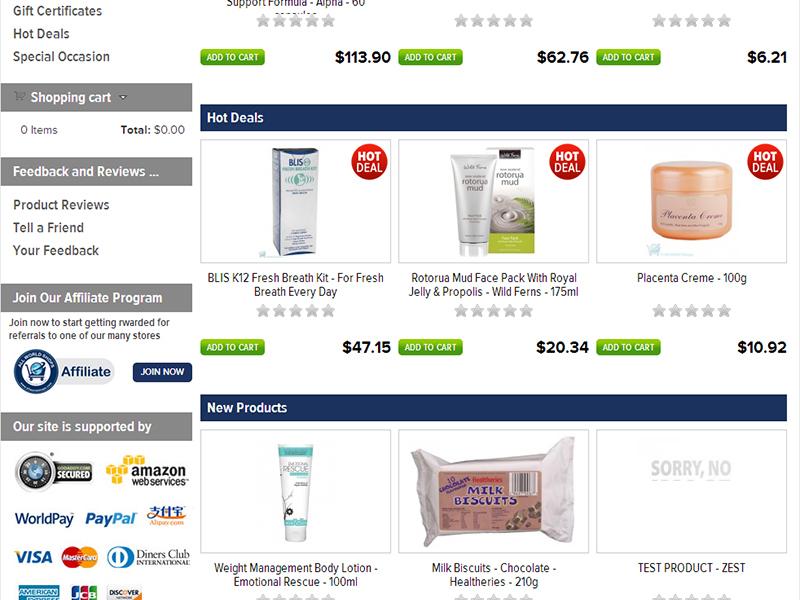Viewport: 800px width, 600px height.
Task: Rate BLIS K12 Fresh Breath Kit stars
Action: pyautogui.click(x=295, y=311)
